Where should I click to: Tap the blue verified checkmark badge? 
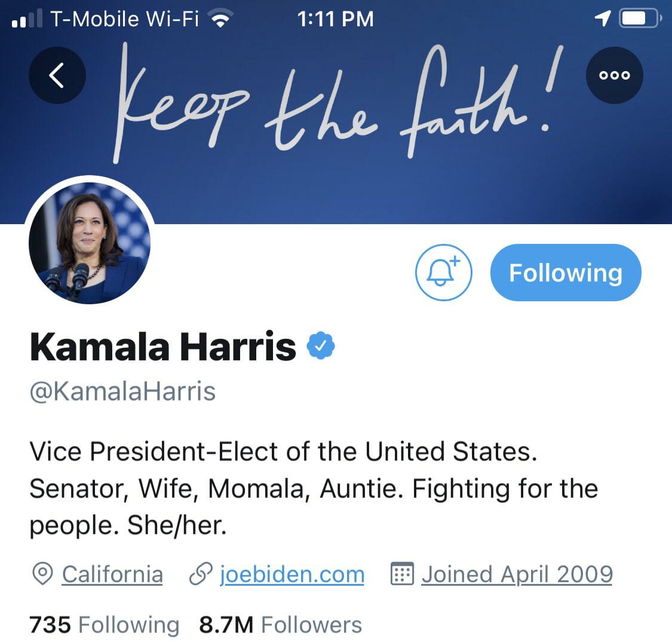321,346
